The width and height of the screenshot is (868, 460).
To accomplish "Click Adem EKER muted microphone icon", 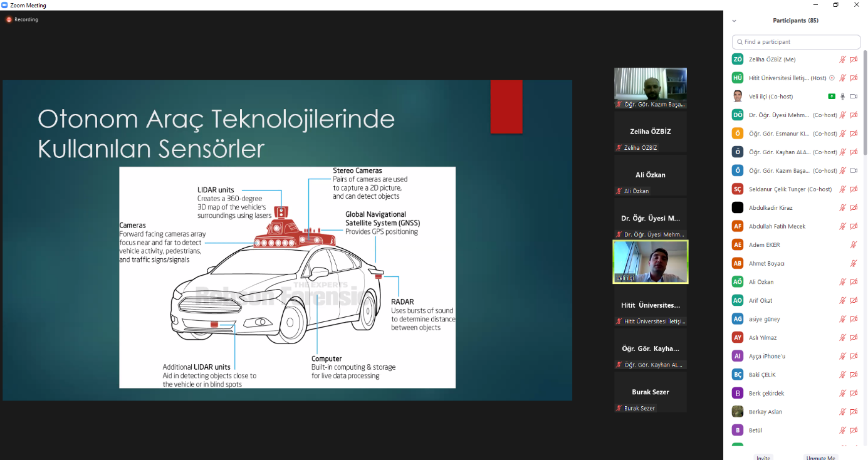I will click(853, 245).
